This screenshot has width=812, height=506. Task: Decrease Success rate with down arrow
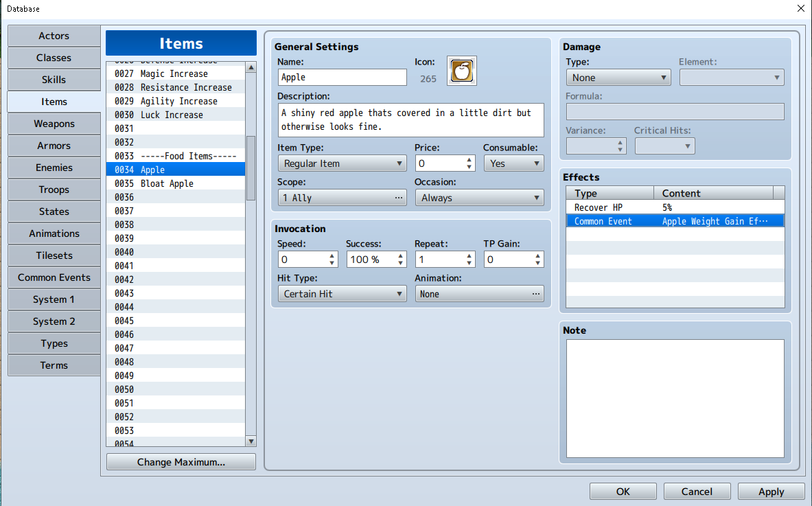(400, 263)
